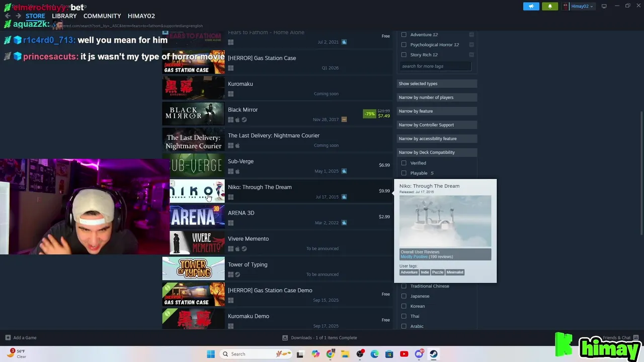Screen dimensions: 644x362
Task: Open OBS Studio from the taskbar
Action: click(360, 354)
